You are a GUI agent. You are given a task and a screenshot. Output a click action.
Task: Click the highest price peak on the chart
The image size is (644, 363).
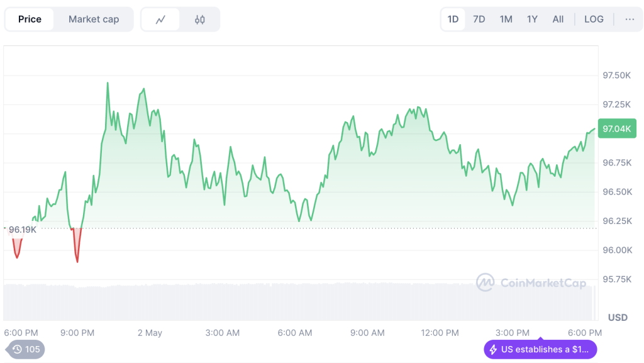pyautogui.click(x=108, y=84)
